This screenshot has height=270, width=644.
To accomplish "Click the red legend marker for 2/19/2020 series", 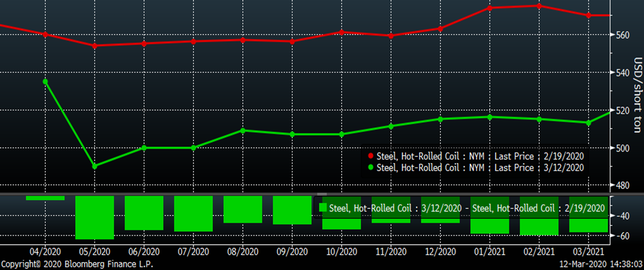I will [x=371, y=156].
